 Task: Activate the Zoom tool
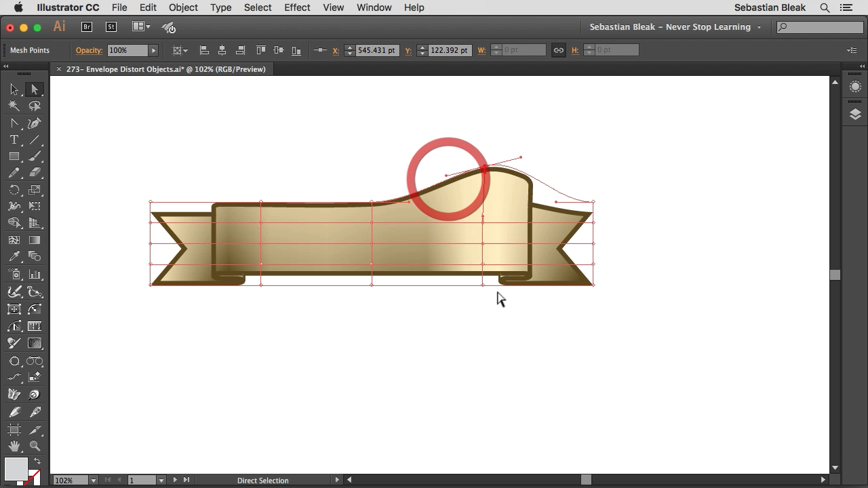[x=35, y=446]
